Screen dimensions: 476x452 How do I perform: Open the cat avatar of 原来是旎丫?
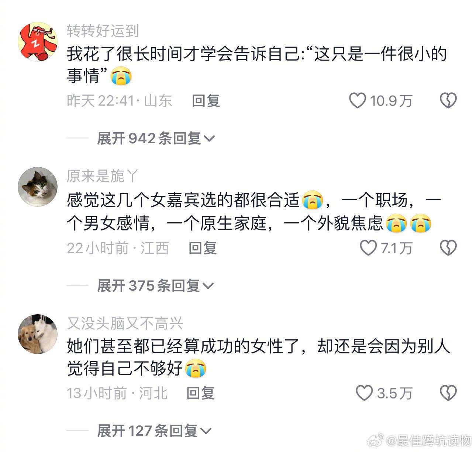pos(38,186)
